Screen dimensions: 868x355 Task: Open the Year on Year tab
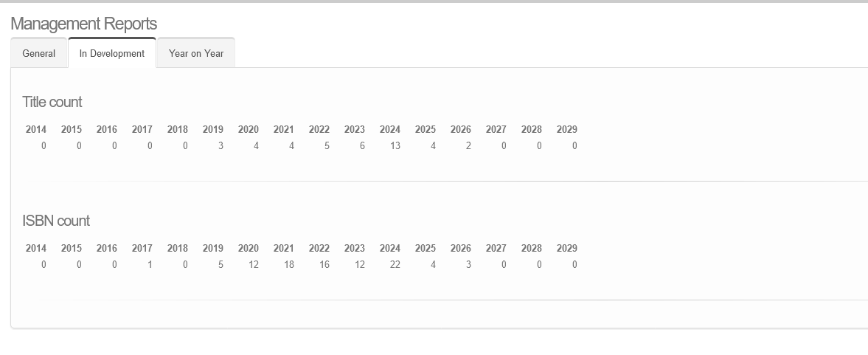pyautogui.click(x=196, y=53)
